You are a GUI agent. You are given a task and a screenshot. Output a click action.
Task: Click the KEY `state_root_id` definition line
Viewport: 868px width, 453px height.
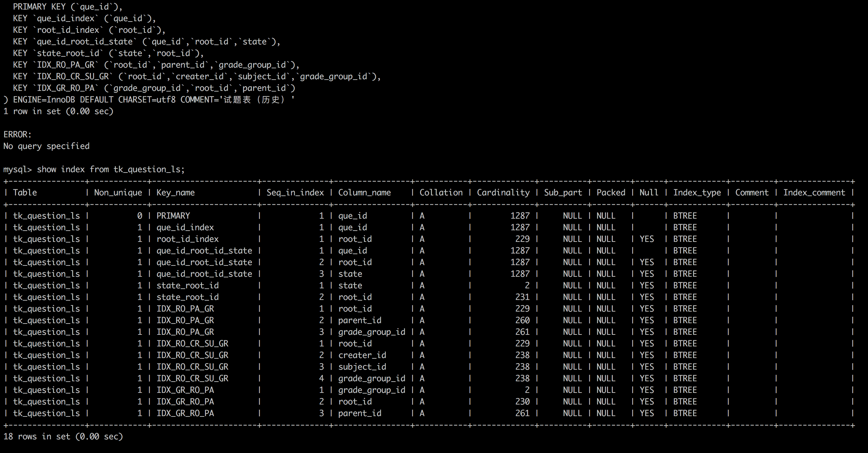click(x=108, y=53)
